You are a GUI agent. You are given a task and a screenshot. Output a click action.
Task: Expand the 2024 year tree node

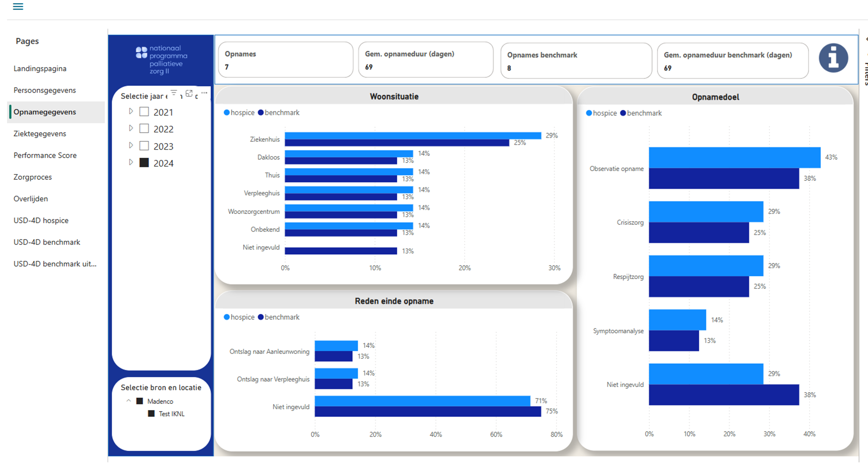click(x=131, y=163)
